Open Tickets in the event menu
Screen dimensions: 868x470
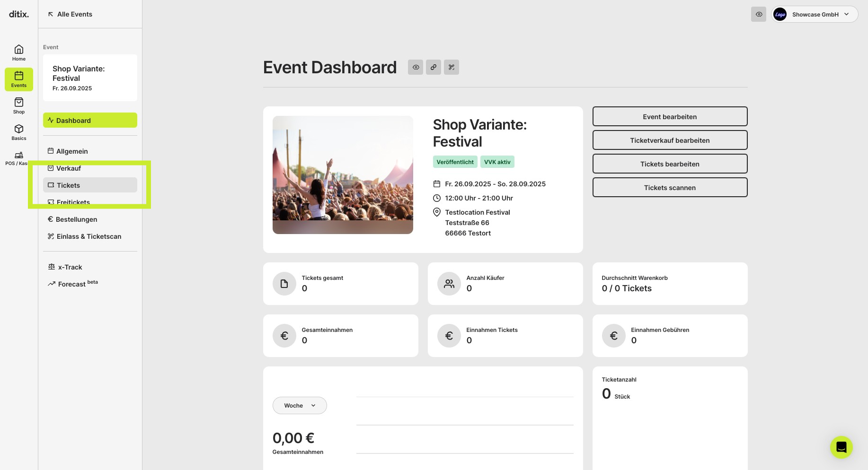point(90,185)
